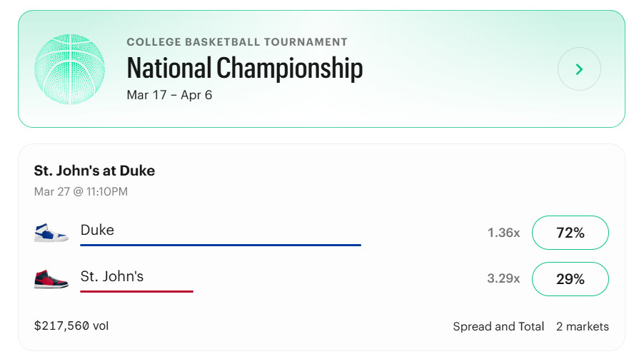Click the St. John's team name
Viewport: 639px width, 364px height.
click(x=112, y=276)
